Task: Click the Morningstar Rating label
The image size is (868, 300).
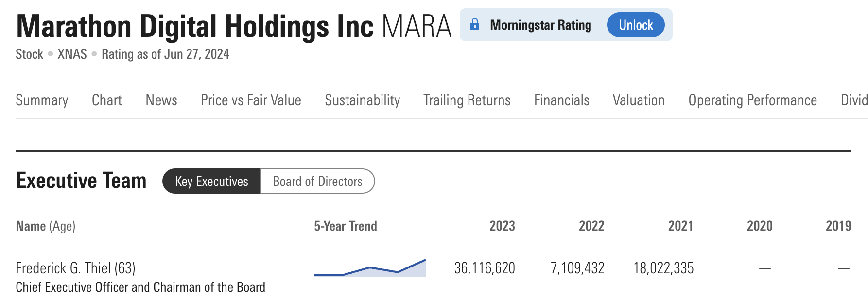Action: tap(540, 25)
